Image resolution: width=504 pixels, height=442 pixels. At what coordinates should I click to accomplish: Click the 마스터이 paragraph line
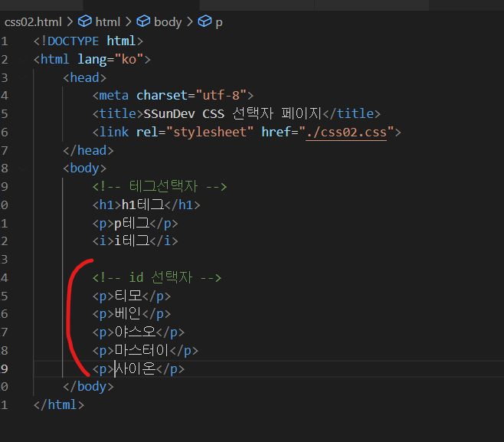146,350
